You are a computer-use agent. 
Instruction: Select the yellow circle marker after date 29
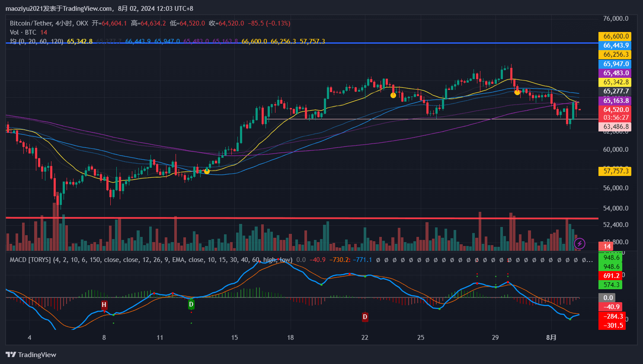(517, 92)
